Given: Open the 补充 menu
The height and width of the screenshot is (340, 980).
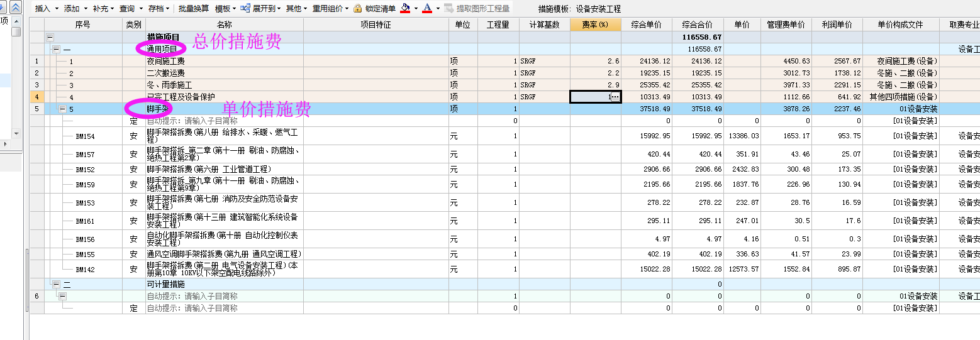Looking at the screenshot, I should point(104,9).
